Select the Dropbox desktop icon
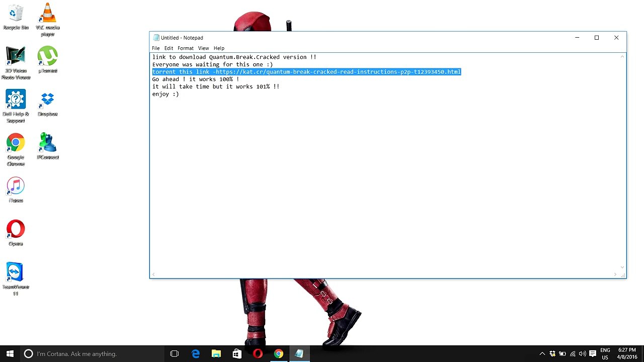Screen dimensions: 644x362 point(48,104)
